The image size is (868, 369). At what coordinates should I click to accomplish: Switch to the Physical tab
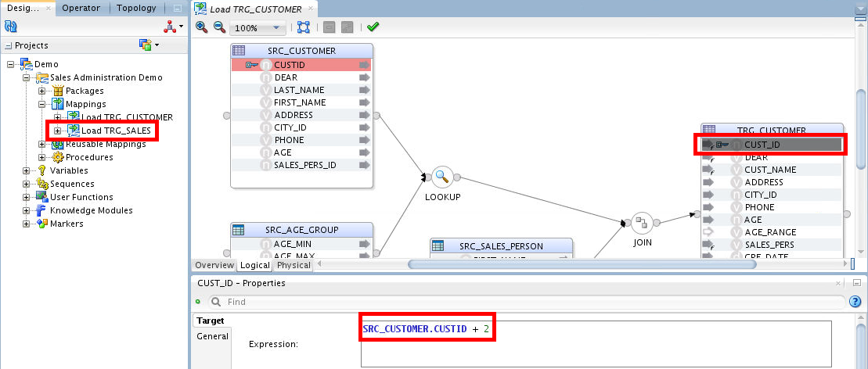click(x=294, y=265)
